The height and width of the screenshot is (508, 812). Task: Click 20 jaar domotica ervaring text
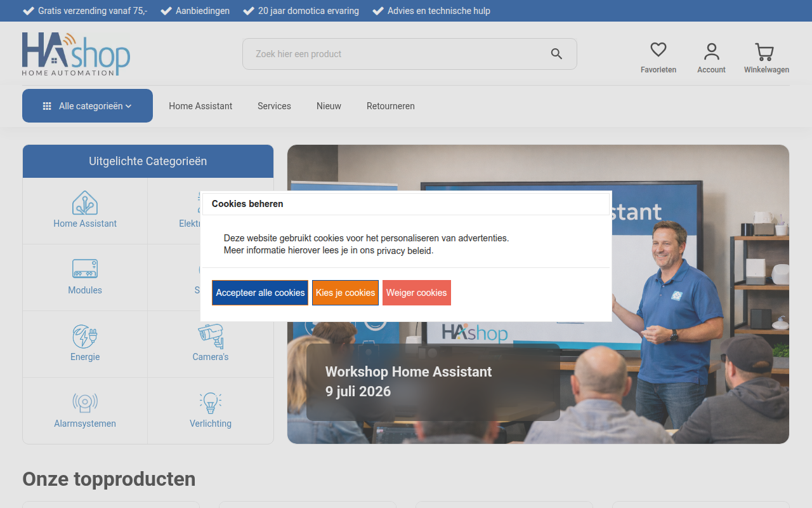308,11
